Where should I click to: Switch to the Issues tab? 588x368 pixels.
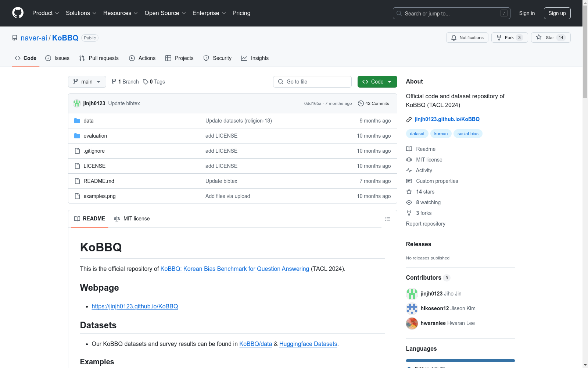coord(57,58)
